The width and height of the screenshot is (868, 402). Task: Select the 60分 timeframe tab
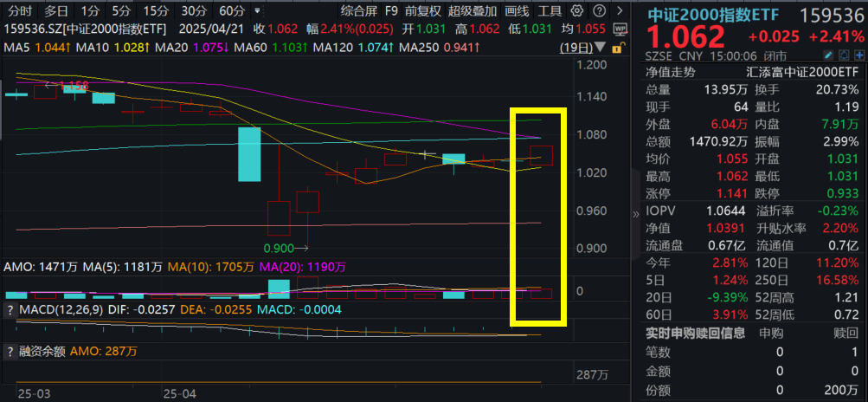point(232,12)
